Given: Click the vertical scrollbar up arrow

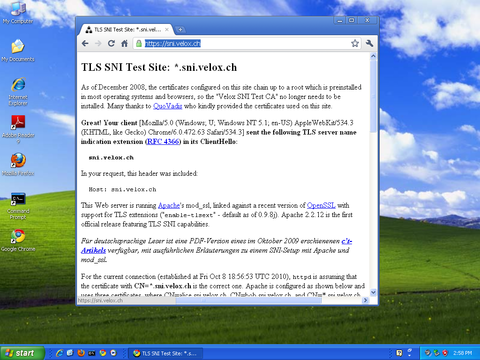Looking at the screenshot, I should point(373,56).
